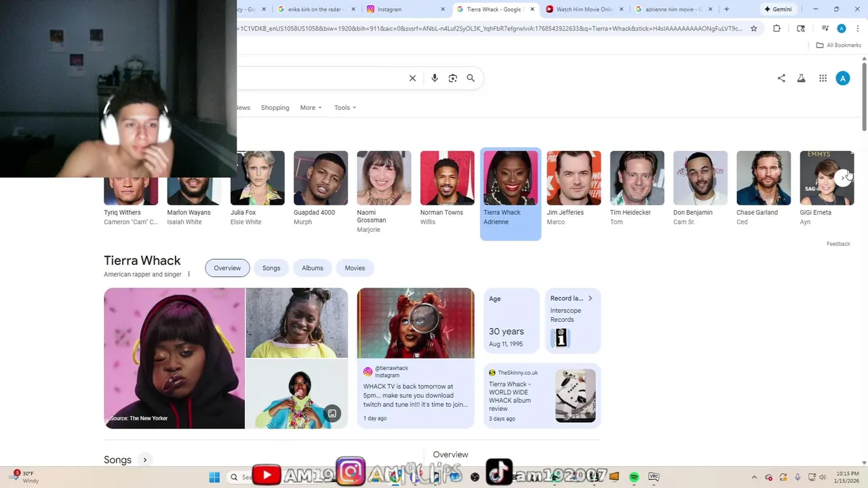
Task: Expand the Record label card chevron
Action: pyautogui.click(x=590, y=298)
